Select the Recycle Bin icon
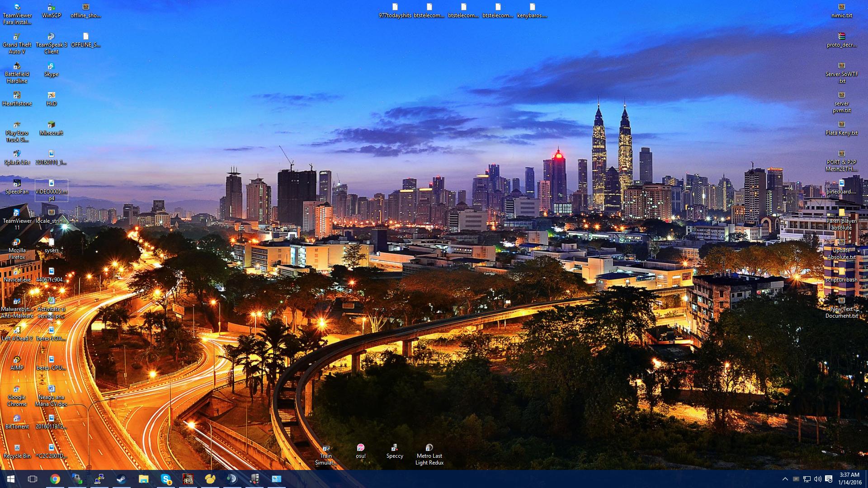868x488 pixels. tap(17, 451)
